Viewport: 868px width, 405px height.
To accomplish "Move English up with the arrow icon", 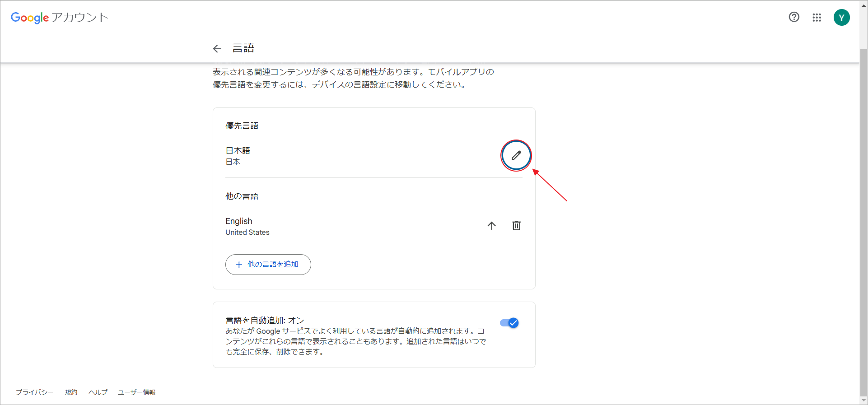I will point(492,226).
